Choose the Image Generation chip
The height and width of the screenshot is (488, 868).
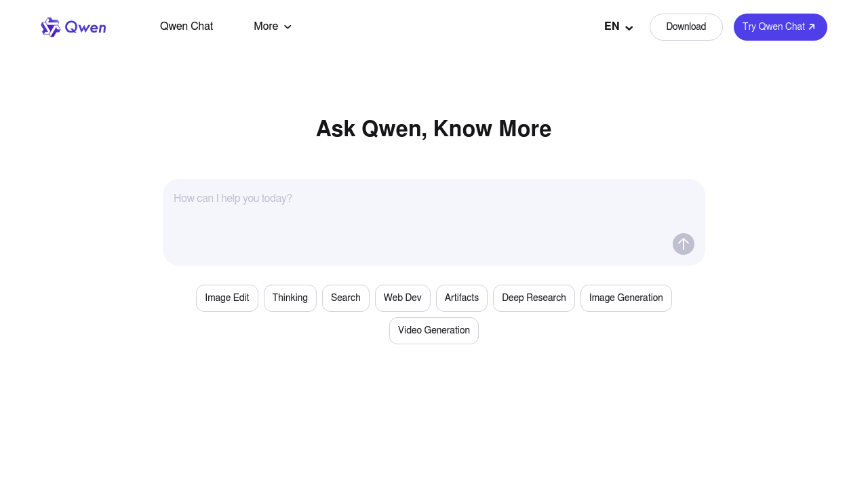tap(626, 298)
